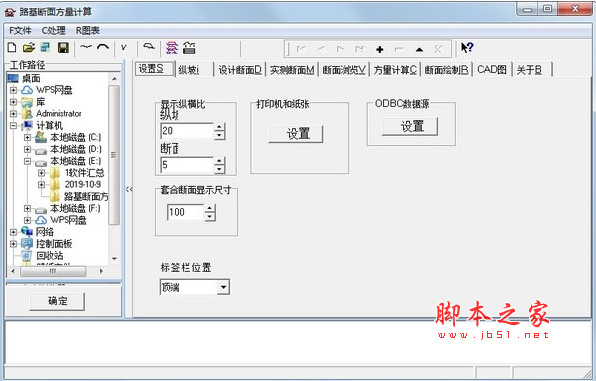Expand 本地磁盘 (C:) node
The width and height of the screenshot is (596, 381).
click(x=27, y=137)
